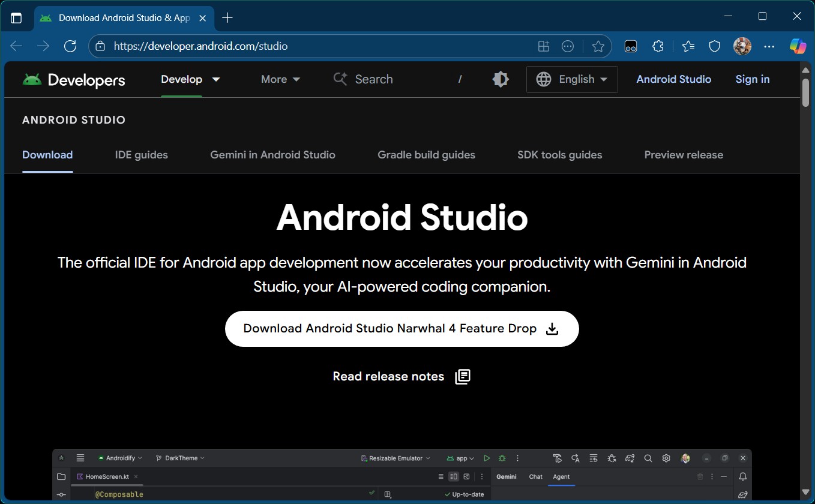Click the Android Developers logo

coord(73,79)
